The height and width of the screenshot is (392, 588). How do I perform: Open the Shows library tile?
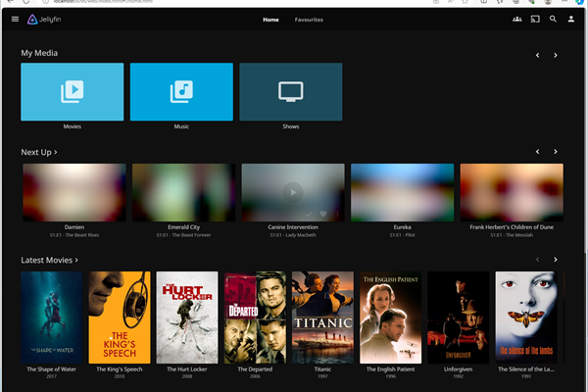pos(291,92)
